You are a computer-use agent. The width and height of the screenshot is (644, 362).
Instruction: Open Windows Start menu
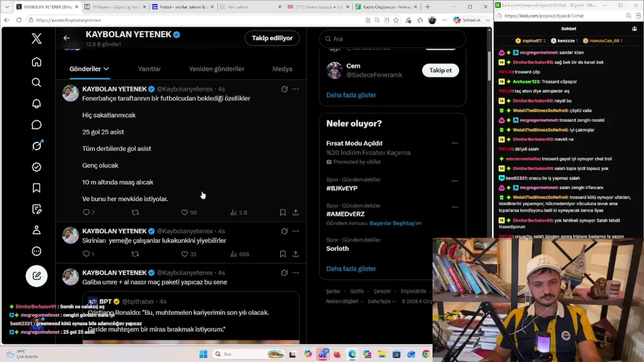pos(203,354)
